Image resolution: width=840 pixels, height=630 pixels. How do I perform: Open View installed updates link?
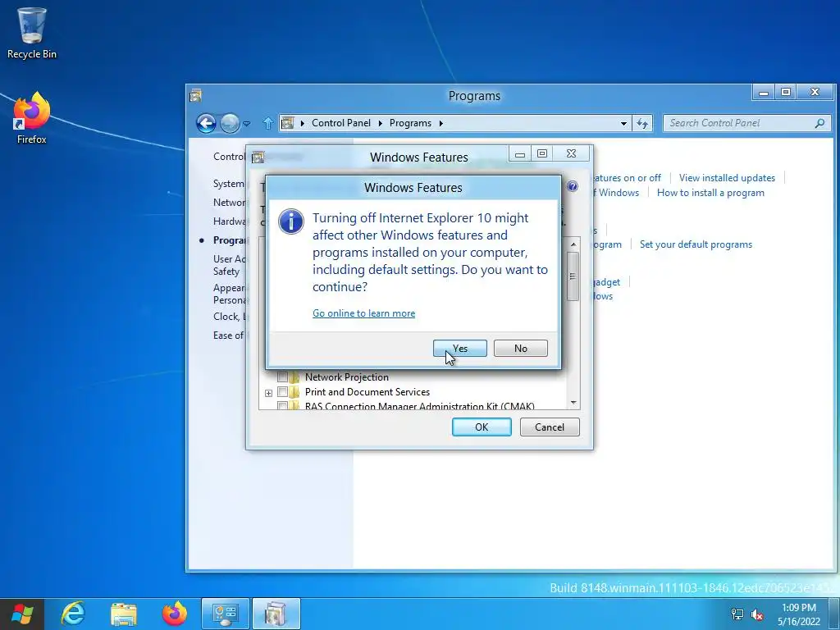pos(727,178)
